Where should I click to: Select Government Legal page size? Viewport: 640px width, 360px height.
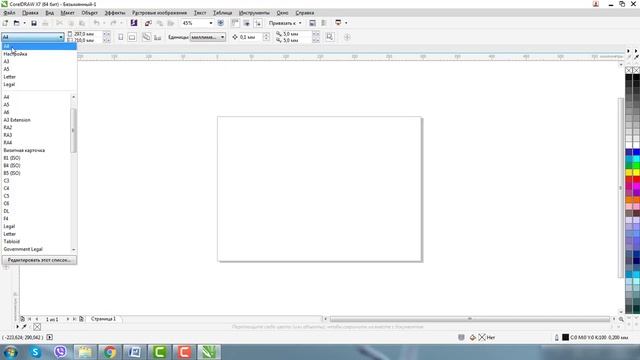37,249
